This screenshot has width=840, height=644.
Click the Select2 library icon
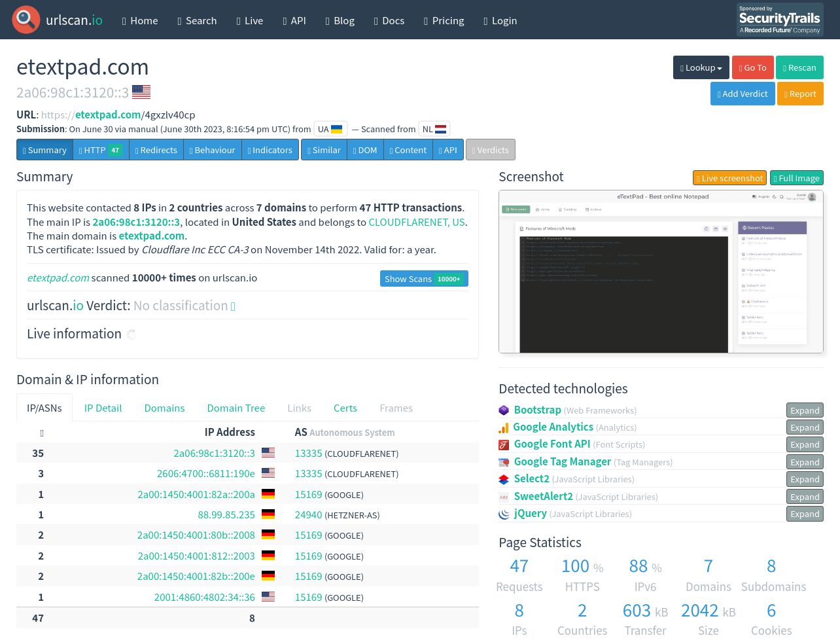coord(504,480)
